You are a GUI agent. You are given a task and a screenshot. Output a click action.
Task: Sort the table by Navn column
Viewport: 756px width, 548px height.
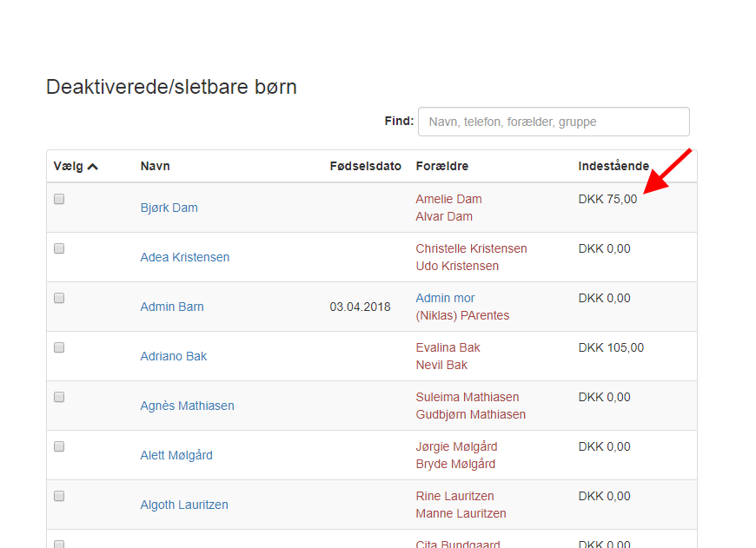[155, 166]
